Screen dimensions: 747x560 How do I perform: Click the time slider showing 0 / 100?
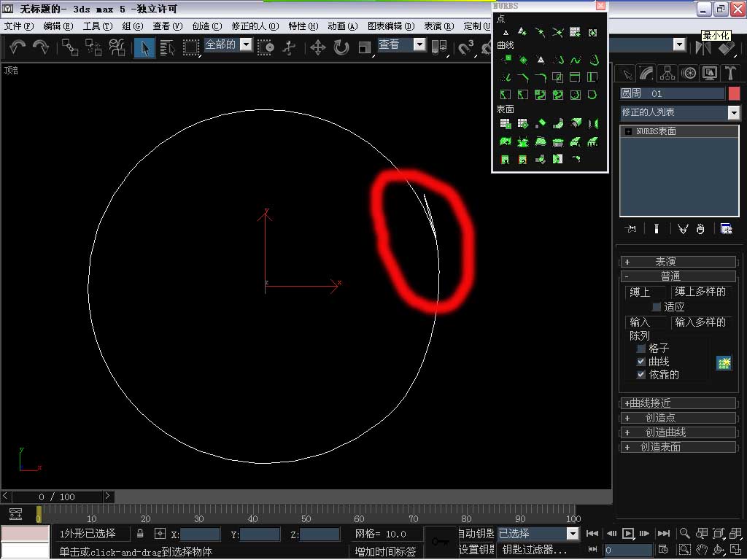57,497
